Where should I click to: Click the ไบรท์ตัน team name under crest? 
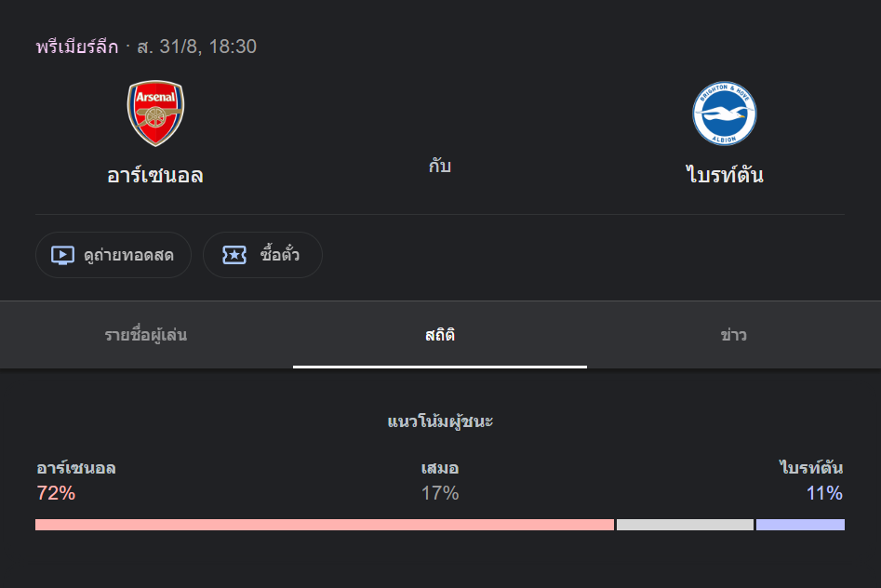(x=724, y=175)
